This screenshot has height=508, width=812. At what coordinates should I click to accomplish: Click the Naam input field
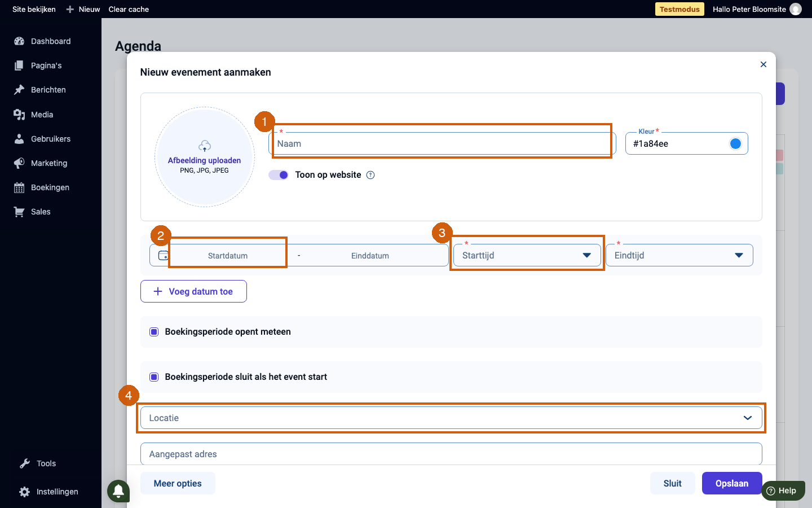(x=443, y=143)
